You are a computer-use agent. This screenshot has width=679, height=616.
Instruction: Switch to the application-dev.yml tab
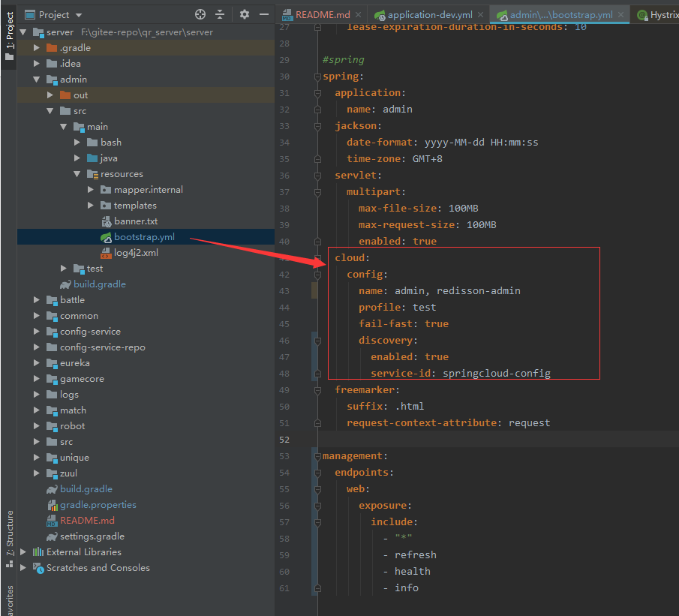(x=430, y=15)
